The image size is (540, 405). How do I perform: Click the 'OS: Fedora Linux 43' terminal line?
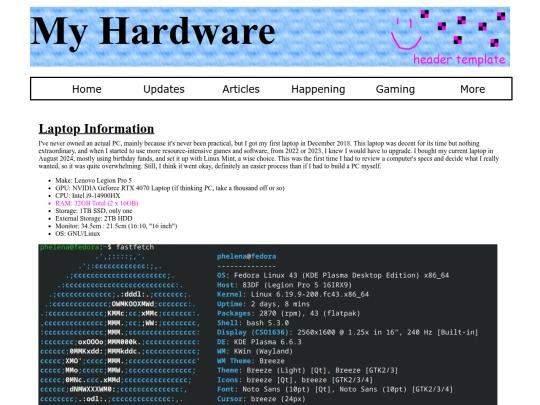[333, 276]
